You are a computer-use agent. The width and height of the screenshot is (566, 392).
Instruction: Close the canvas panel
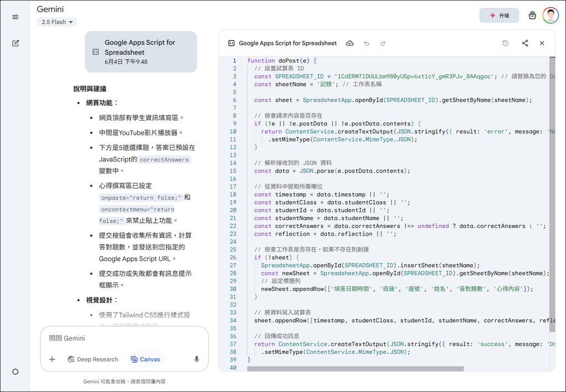pos(542,43)
